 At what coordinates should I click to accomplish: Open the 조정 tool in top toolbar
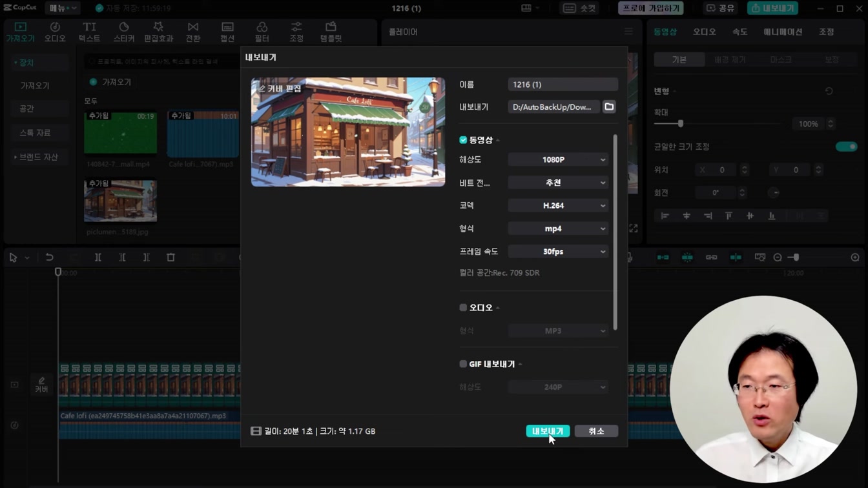[296, 32]
